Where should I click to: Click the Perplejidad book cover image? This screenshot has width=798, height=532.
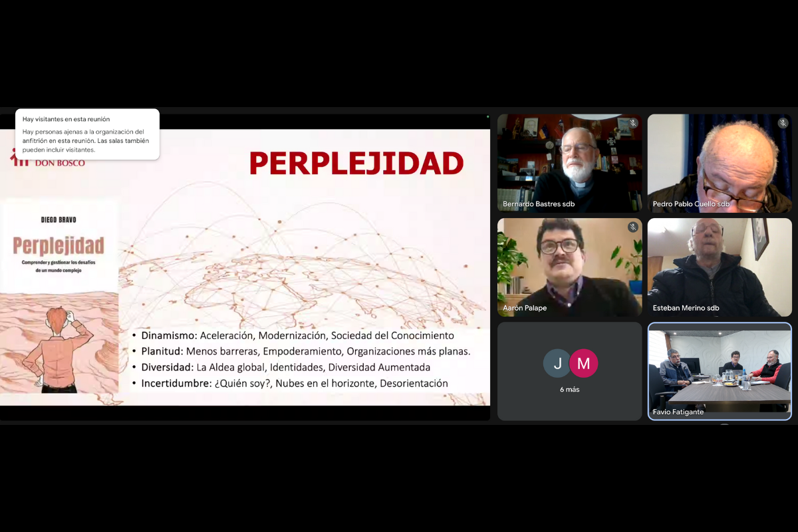(59, 296)
